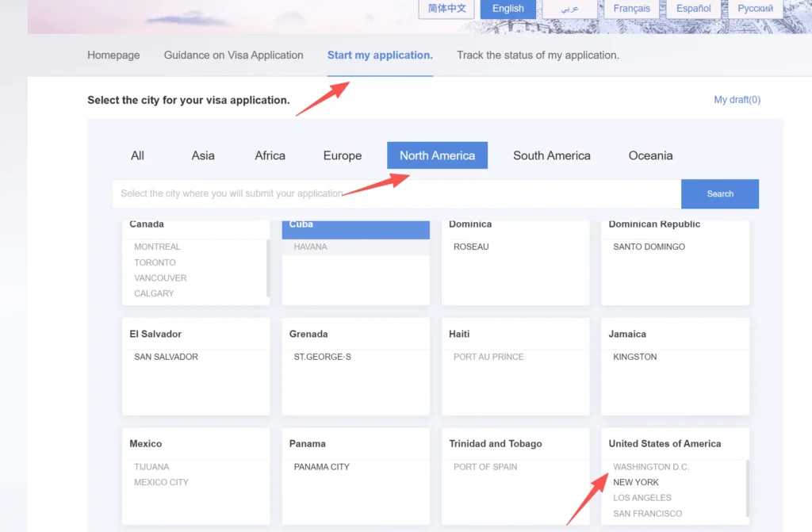This screenshot has height=532, width=812.
Task: Click the city search input field
Action: click(x=396, y=193)
